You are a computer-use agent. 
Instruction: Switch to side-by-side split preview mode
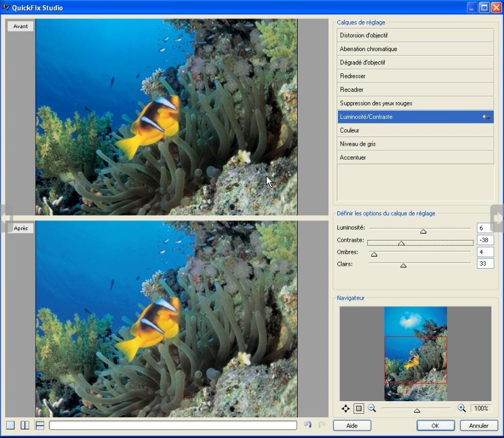[x=25, y=425]
